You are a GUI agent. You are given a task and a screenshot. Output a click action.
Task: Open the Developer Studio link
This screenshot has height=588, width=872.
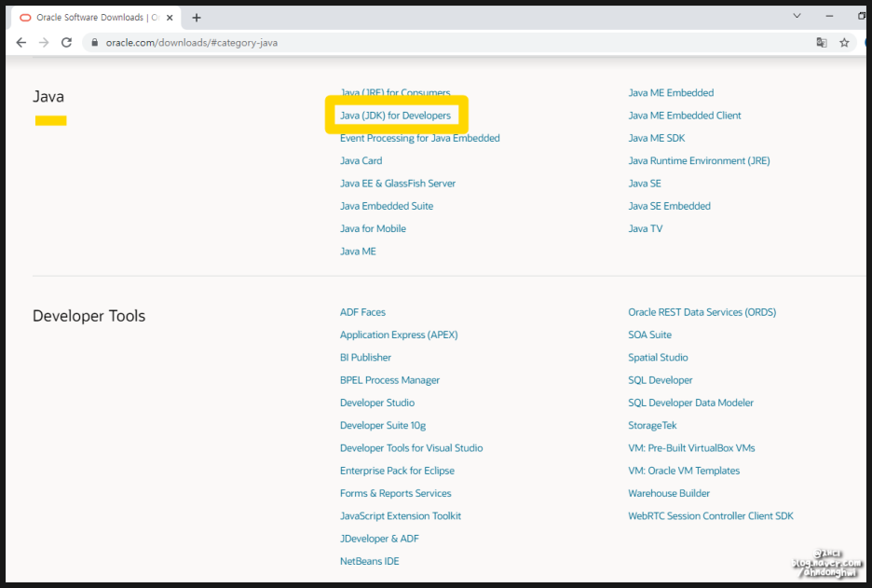tap(377, 403)
